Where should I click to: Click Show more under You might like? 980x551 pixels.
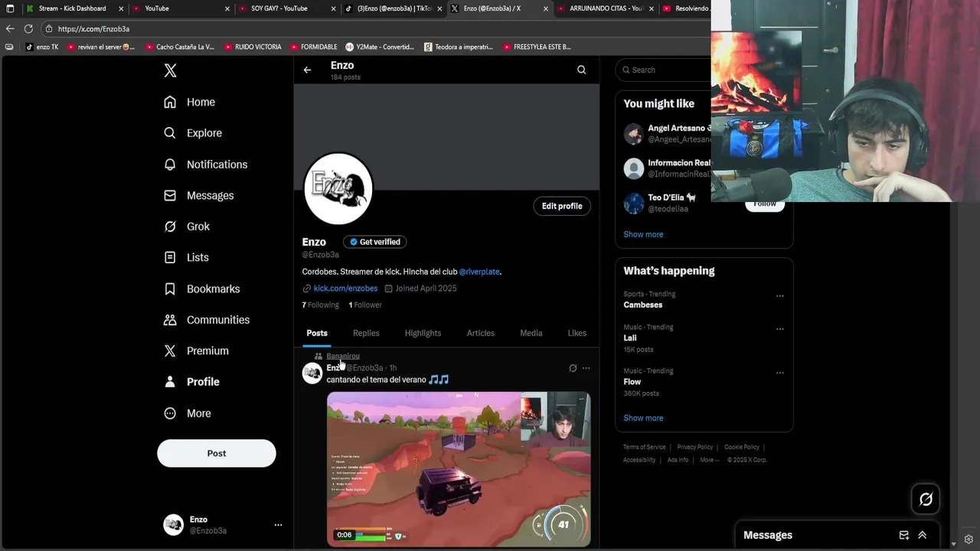click(x=643, y=234)
